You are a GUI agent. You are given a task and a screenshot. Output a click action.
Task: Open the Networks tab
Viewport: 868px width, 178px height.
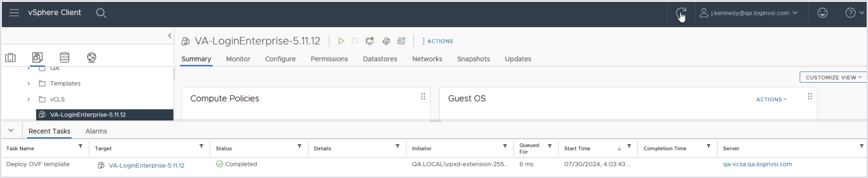427,59
